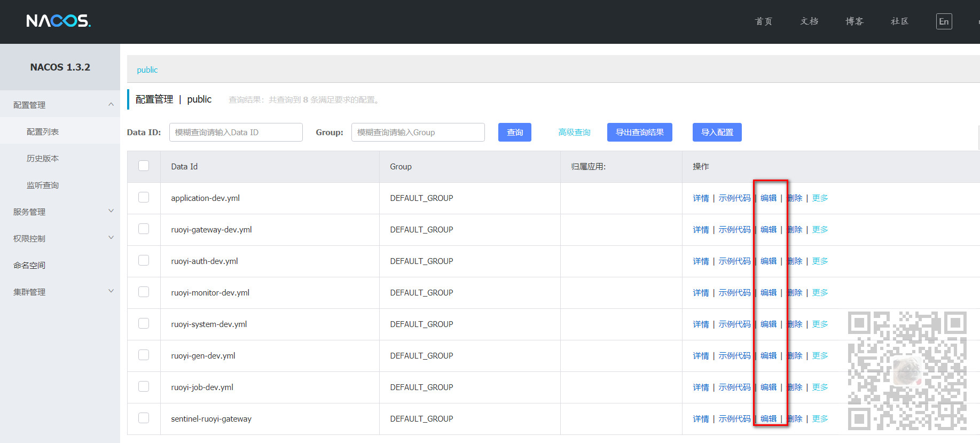Open 首页 in the top navigation
Viewport: 980px width, 443px height.
click(764, 21)
